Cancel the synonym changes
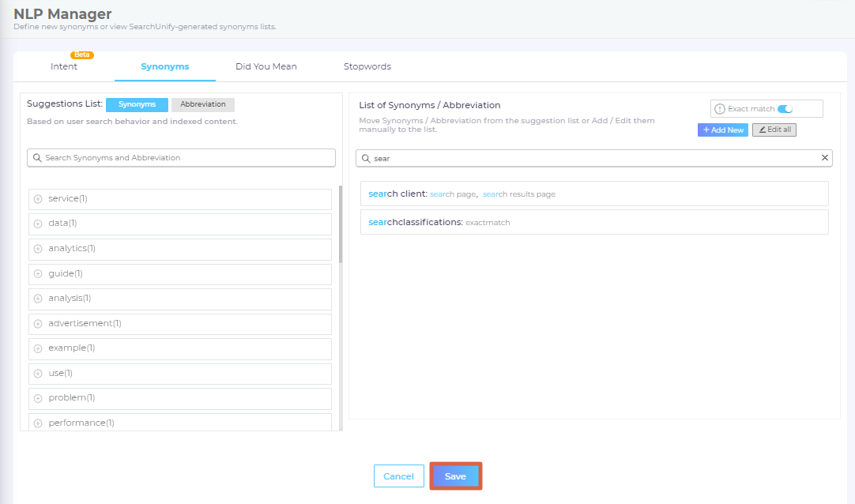The height and width of the screenshot is (504, 855). point(398,476)
